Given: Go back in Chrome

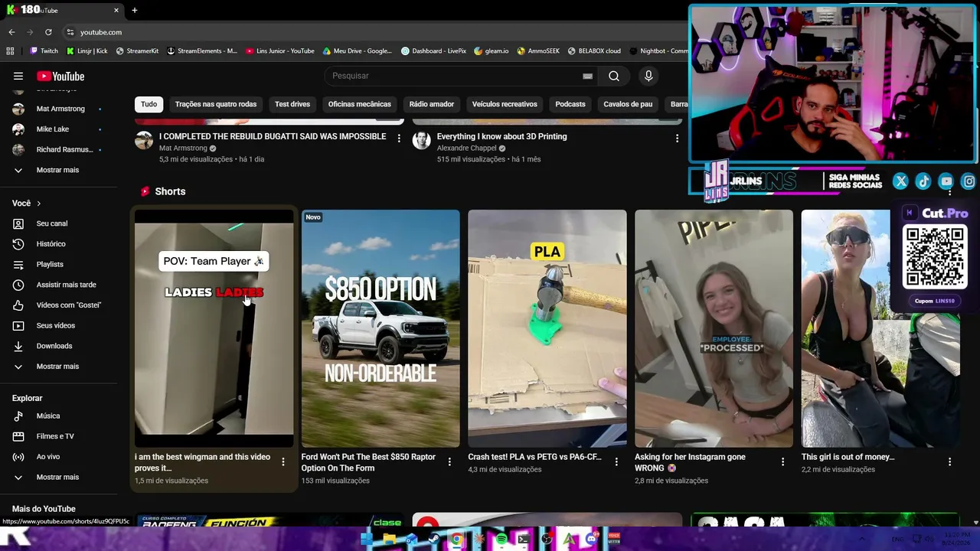Looking at the screenshot, I should pos(11,32).
